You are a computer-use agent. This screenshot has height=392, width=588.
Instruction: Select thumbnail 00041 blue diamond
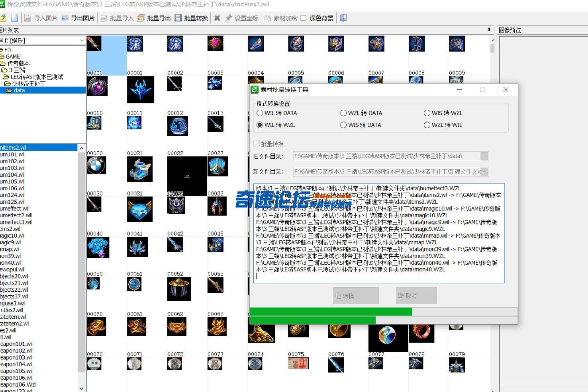(x=140, y=209)
